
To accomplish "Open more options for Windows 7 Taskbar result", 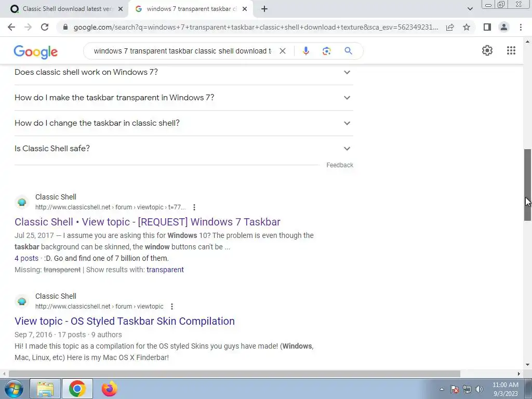I will tap(194, 207).
